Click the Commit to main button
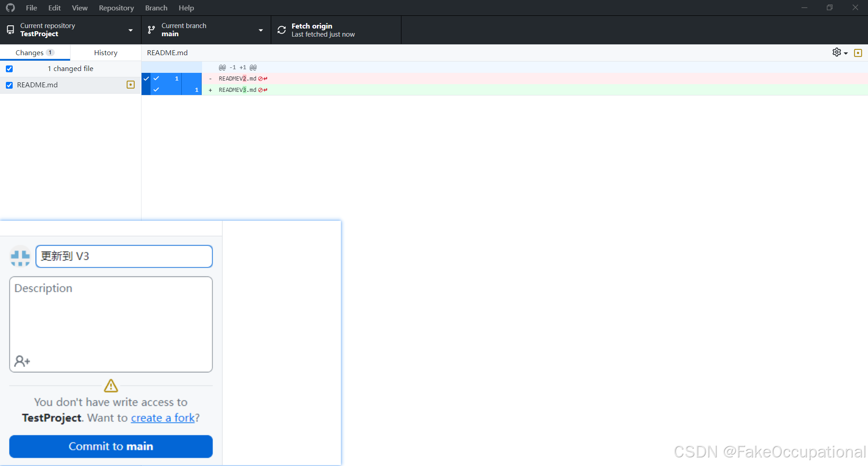 pyautogui.click(x=111, y=446)
